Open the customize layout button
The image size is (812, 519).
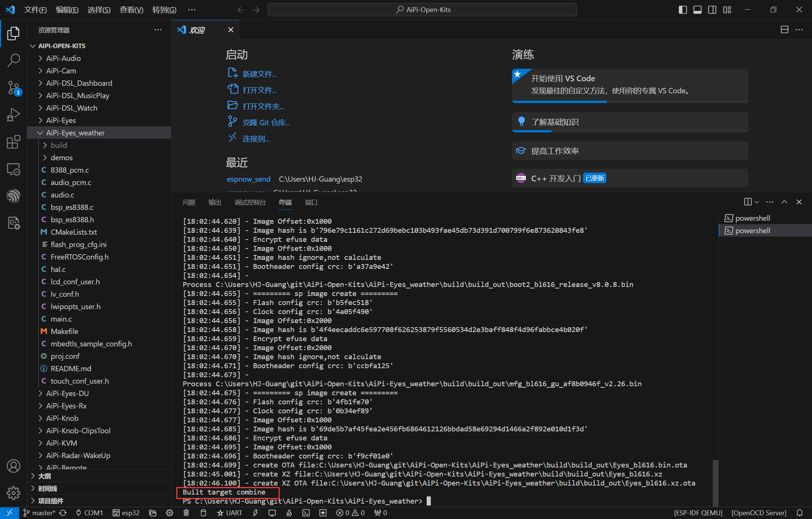coord(727,10)
